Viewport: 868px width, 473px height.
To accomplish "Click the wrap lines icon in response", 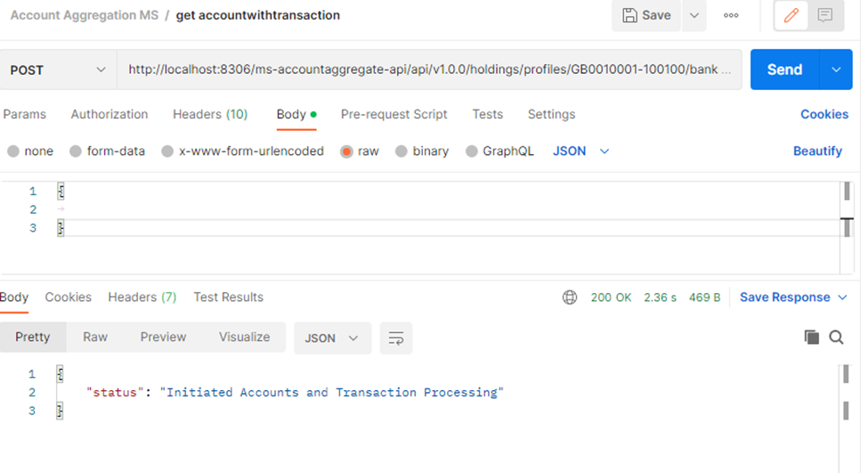I will pos(396,338).
